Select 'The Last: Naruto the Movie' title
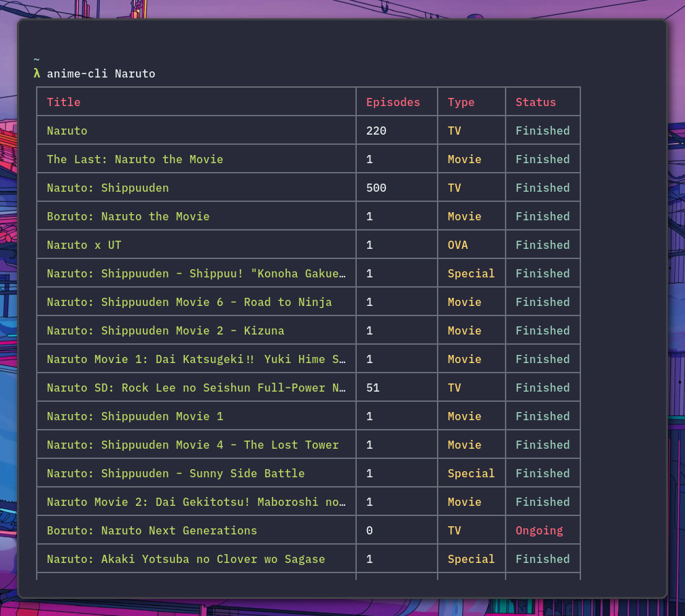Image resolution: width=685 pixels, height=616 pixels. tap(135, 159)
